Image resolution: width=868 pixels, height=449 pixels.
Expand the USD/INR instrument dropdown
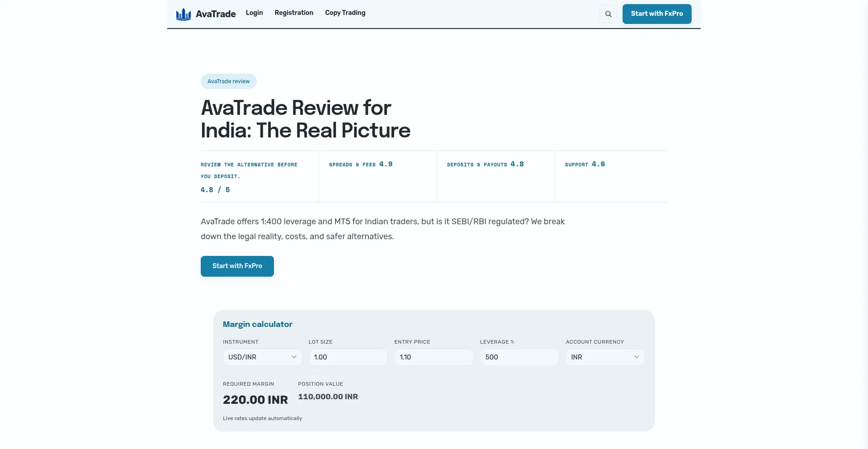coord(262,357)
